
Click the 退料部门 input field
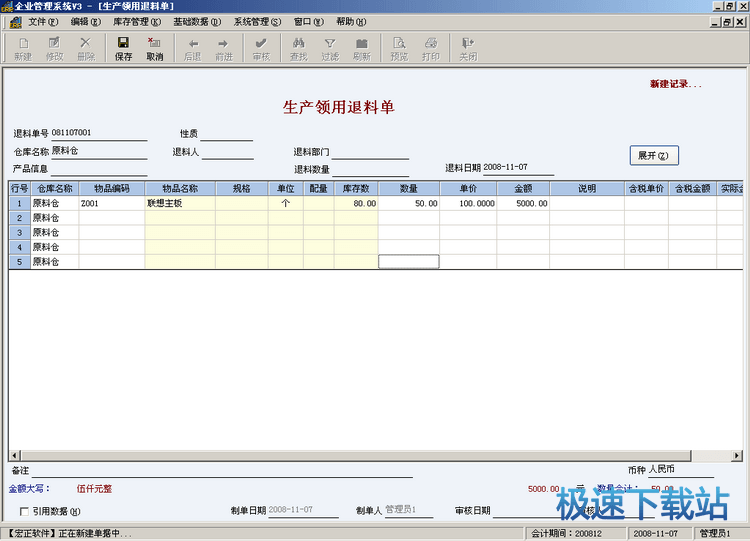pyautogui.click(x=370, y=152)
